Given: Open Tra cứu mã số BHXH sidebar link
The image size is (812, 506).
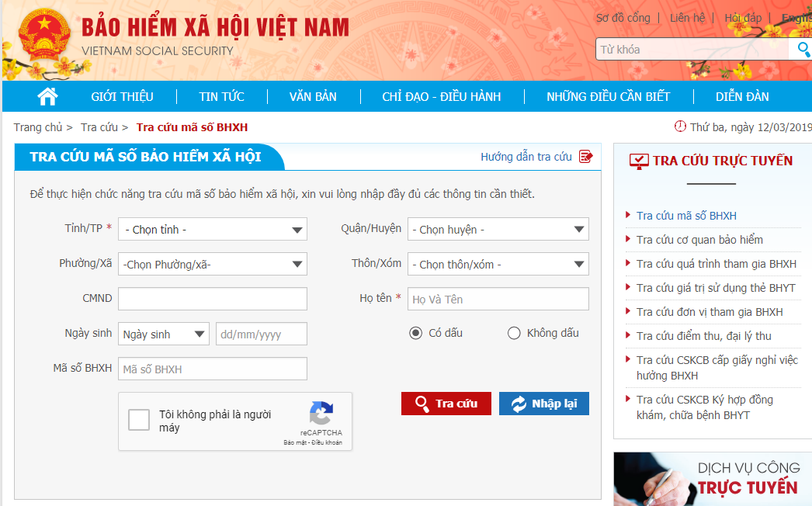Looking at the screenshot, I should (x=687, y=216).
